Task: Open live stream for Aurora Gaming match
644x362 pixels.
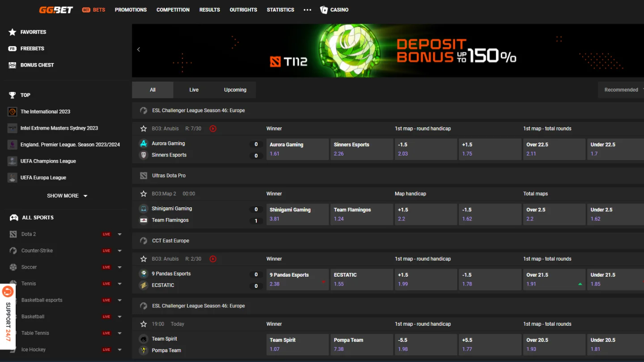Action: click(x=213, y=129)
